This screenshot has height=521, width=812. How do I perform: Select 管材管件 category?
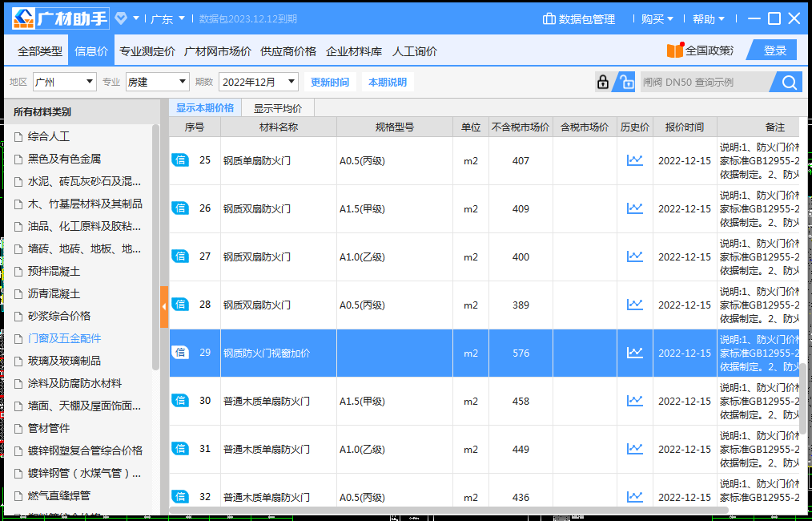(x=49, y=428)
